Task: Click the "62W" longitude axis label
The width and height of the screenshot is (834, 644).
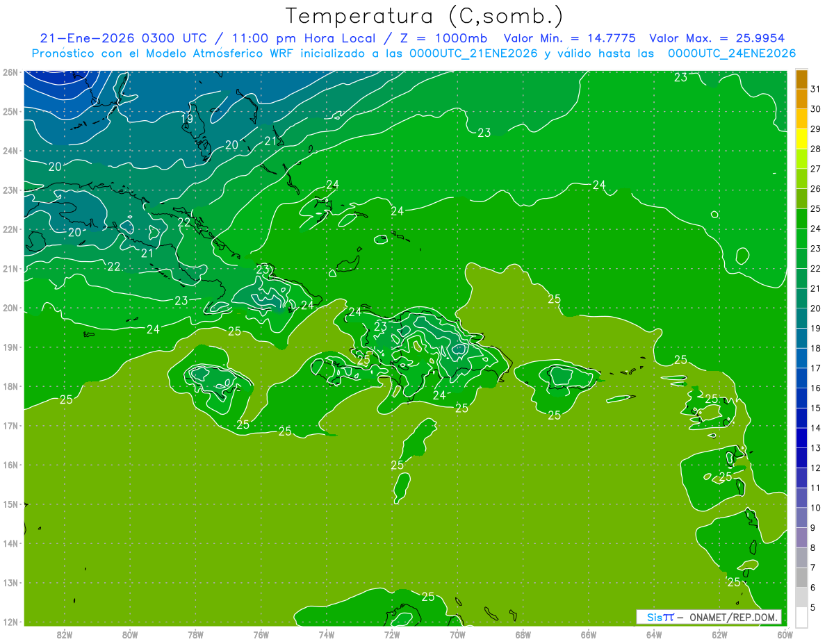Action: (x=719, y=634)
